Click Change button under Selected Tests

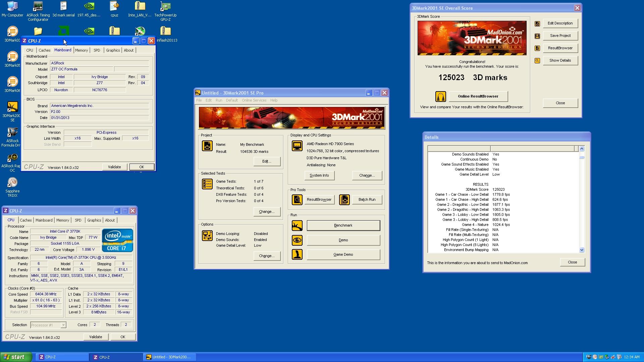pyautogui.click(x=267, y=212)
